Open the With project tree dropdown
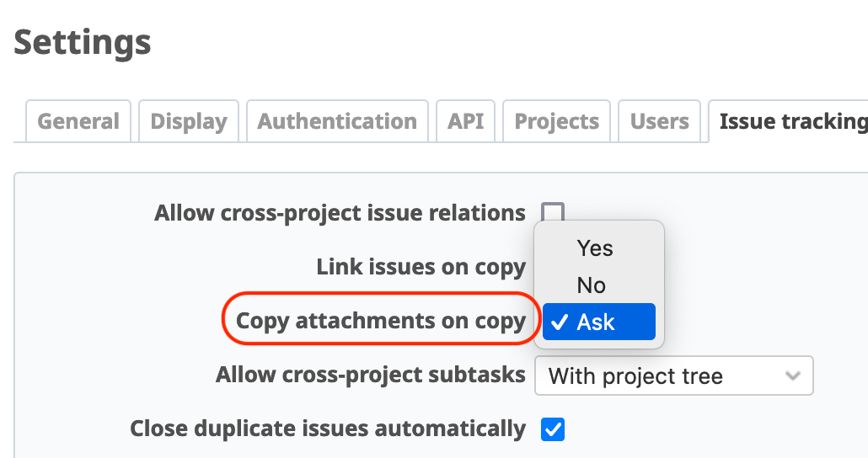This screenshot has width=868, height=458. coord(666,375)
